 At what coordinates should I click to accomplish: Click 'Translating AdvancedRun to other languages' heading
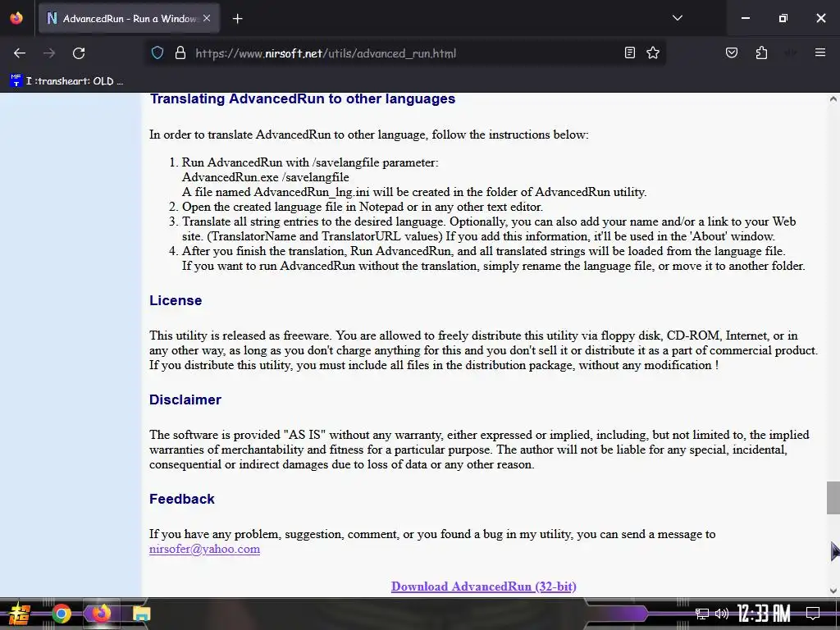pyautogui.click(x=303, y=99)
